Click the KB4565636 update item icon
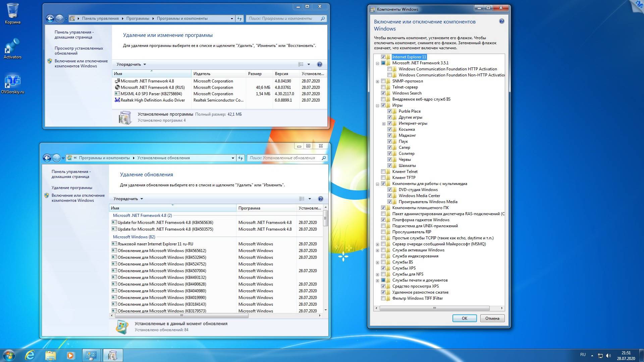Viewport: 644px width, 362px height. pyautogui.click(x=114, y=222)
